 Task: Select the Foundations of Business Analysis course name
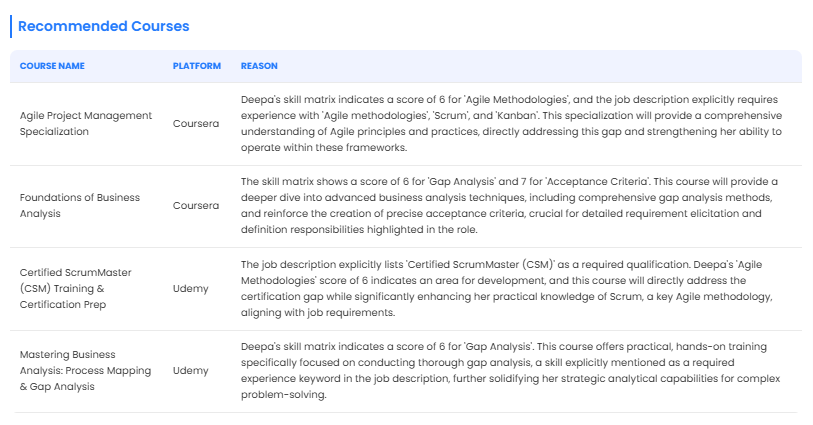(80, 205)
